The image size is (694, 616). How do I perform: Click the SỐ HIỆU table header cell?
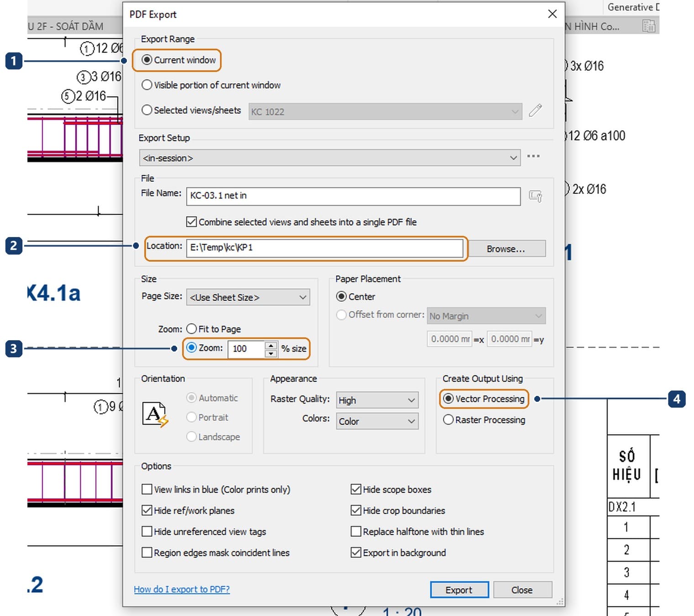[x=628, y=466]
